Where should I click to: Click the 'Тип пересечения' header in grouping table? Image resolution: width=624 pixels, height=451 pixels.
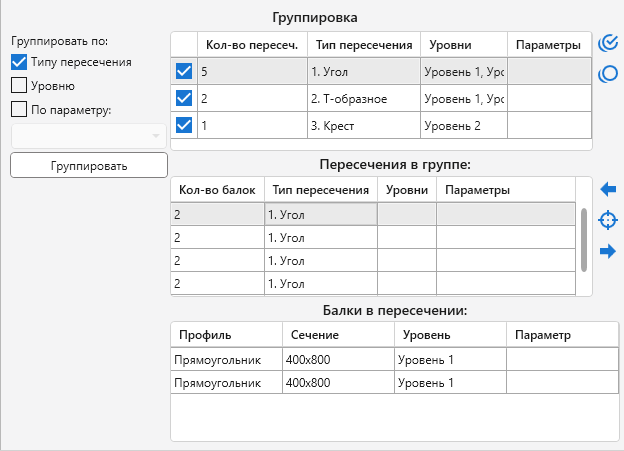tap(364, 45)
